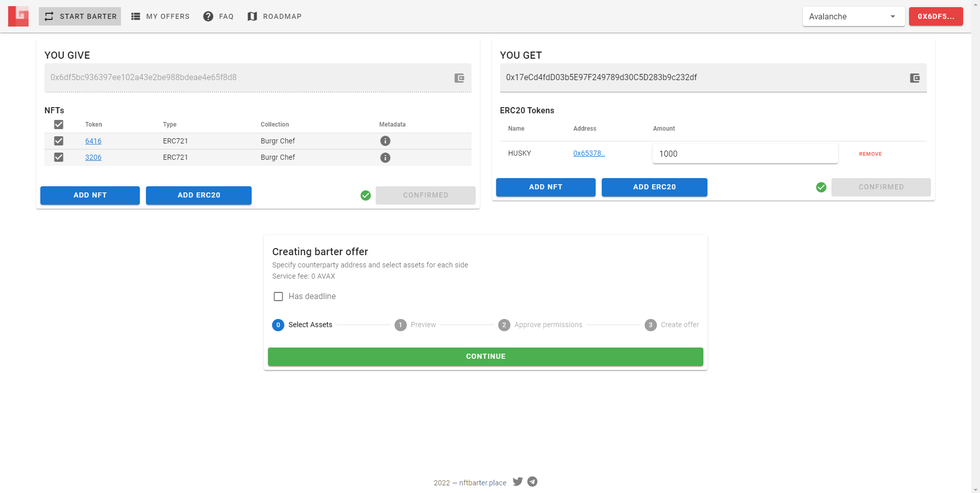
Task: Uncheck token 6416 checkbox
Action: pos(59,141)
